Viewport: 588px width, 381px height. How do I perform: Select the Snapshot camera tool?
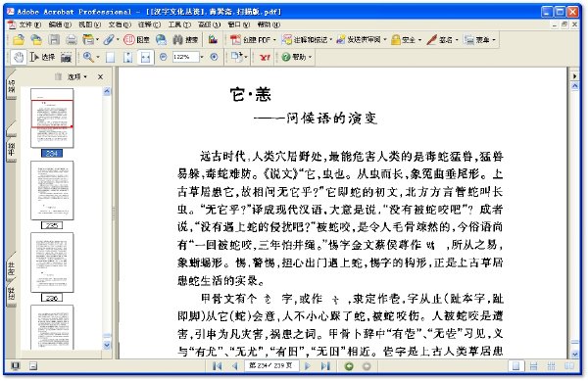pyautogui.click(x=66, y=57)
